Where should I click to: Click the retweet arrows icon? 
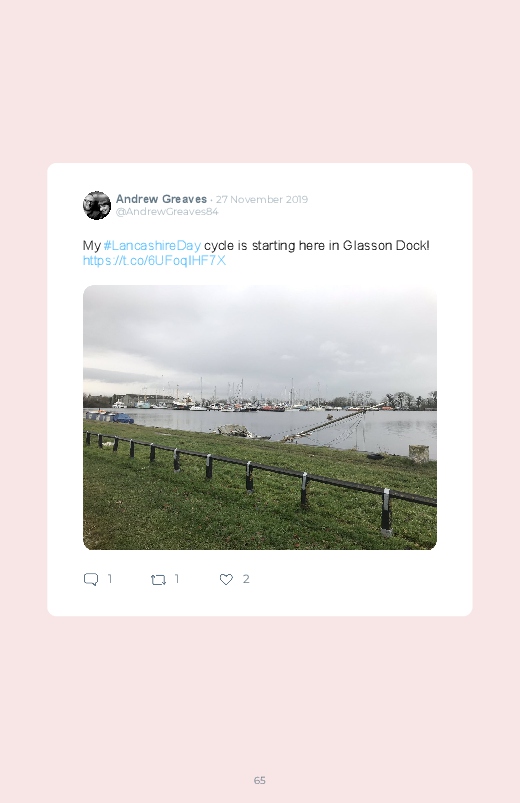[158, 580]
